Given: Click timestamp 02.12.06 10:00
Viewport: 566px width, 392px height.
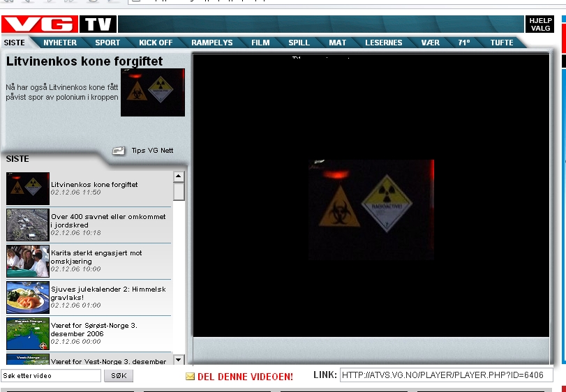Looking at the screenshot, I should click(76, 269).
